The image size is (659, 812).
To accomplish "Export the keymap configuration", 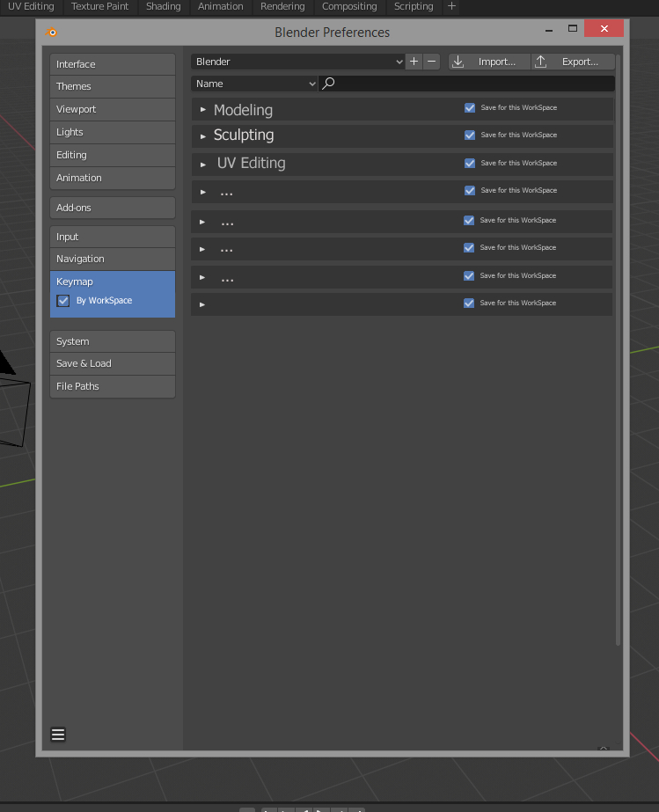I will [x=573, y=62].
